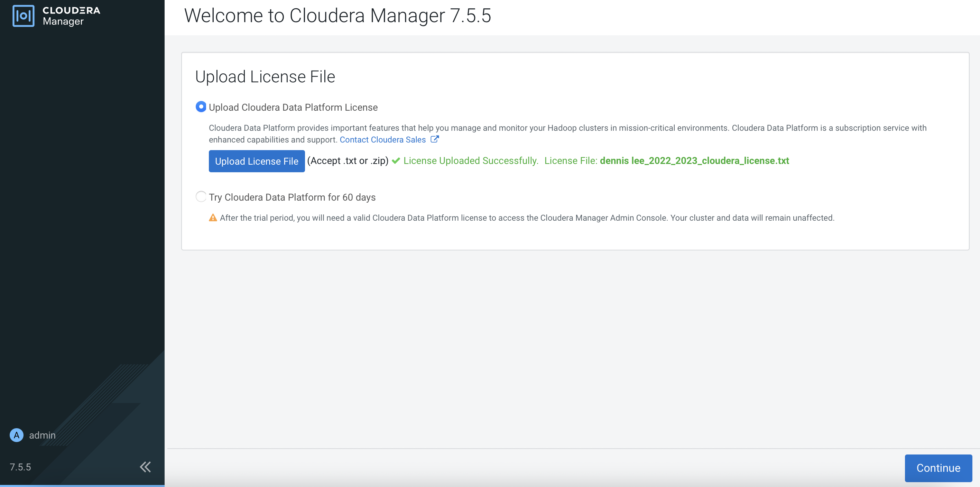The height and width of the screenshot is (487, 980).
Task: Click the 7.5.5 version number in sidebar
Action: tap(20, 467)
